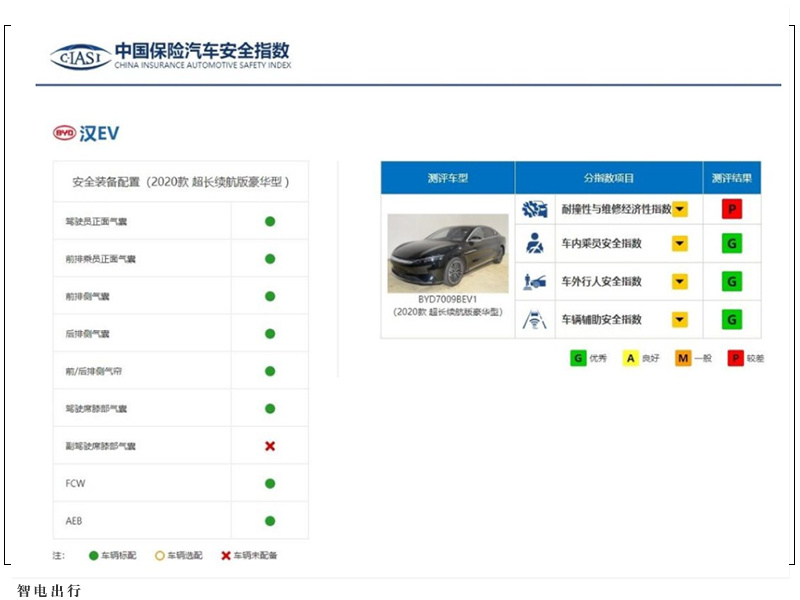This screenshot has width=800, height=600.
Task: Click the 测评车型 column header
Action: tap(447, 178)
